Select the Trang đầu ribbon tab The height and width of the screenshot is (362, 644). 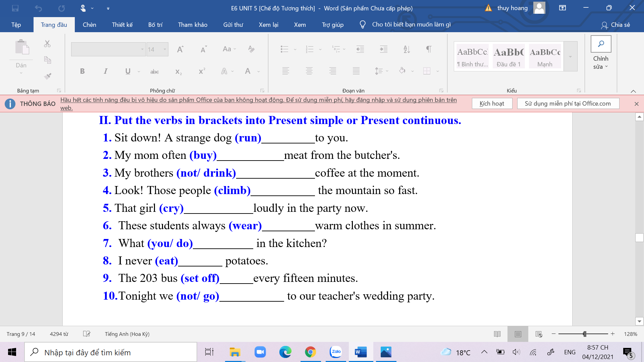click(x=54, y=24)
